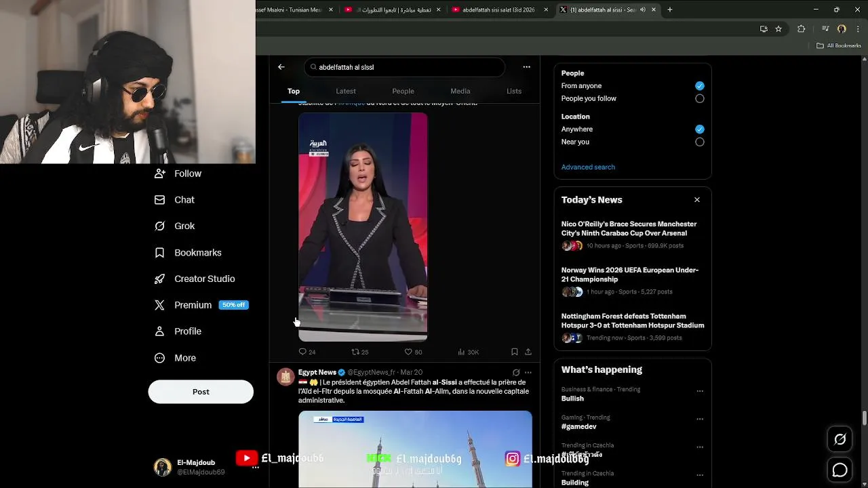Mute the X tab audio icon
868x488 pixels.
[642, 9]
